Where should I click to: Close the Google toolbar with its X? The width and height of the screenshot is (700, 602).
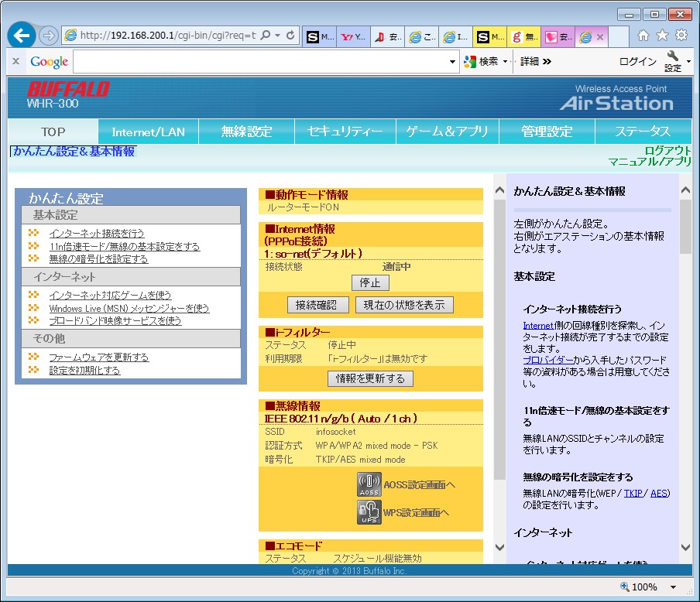pos(16,61)
